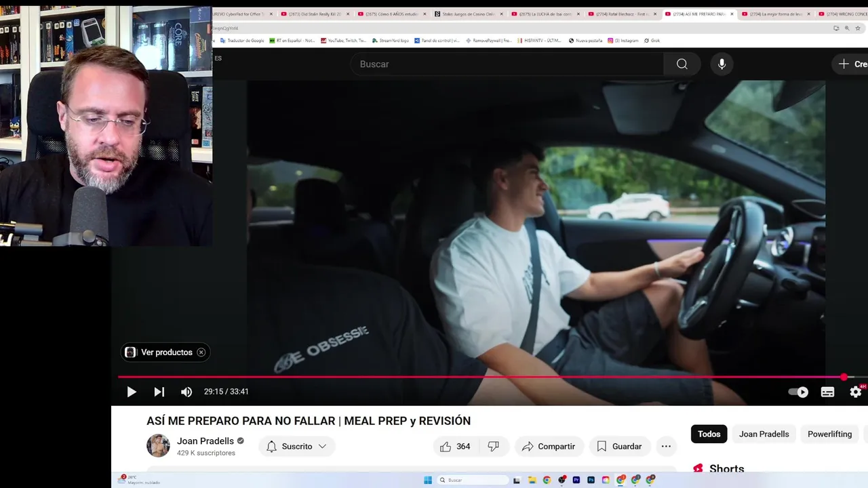Open Suscrito notification dropdown

coord(297,446)
